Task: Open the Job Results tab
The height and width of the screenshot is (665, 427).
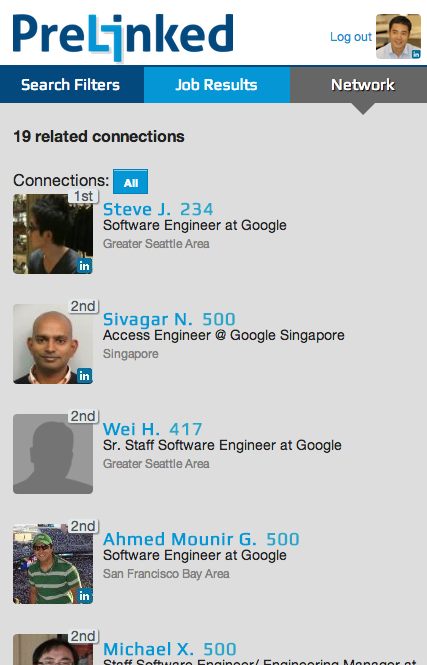Action: (x=217, y=85)
